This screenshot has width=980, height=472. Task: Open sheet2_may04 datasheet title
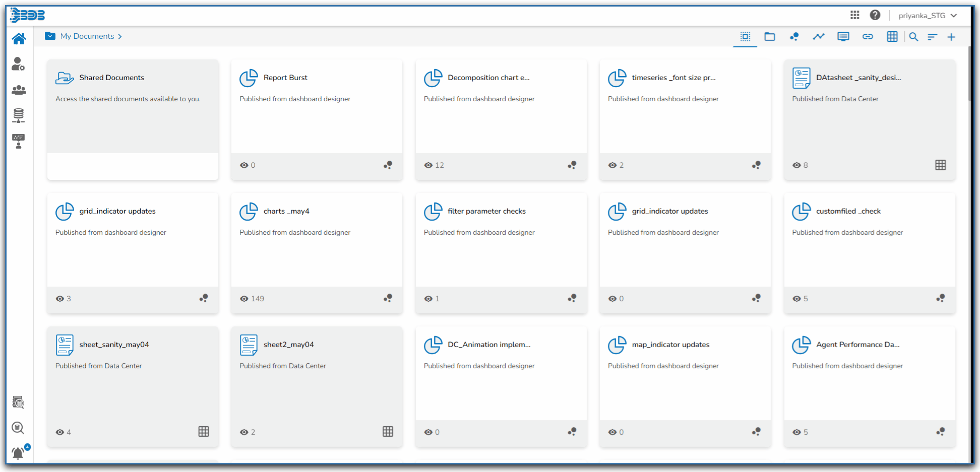[x=288, y=345]
